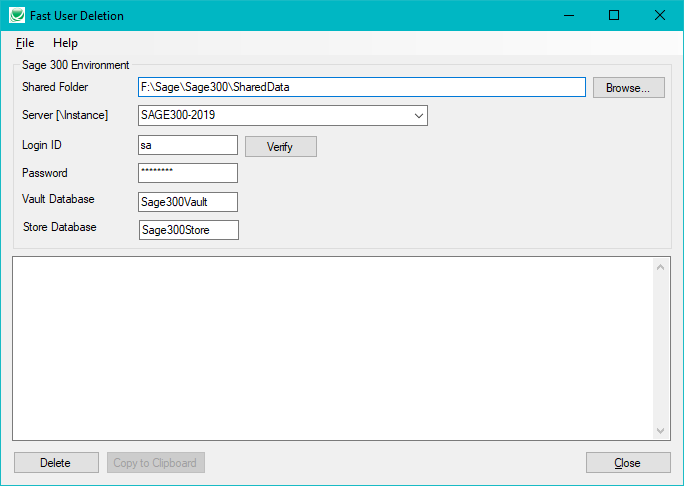Click the Vault Database label

click(58, 199)
